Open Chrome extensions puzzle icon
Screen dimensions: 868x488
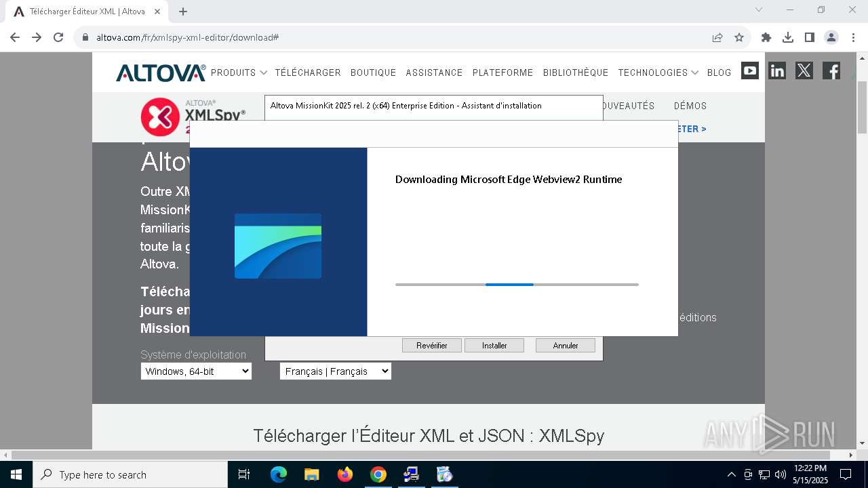(766, 37)
